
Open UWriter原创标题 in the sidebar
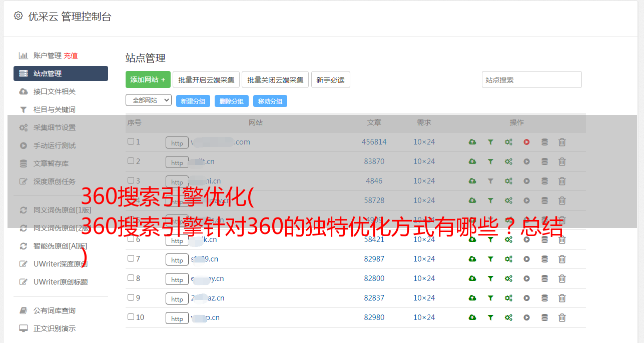61,282
